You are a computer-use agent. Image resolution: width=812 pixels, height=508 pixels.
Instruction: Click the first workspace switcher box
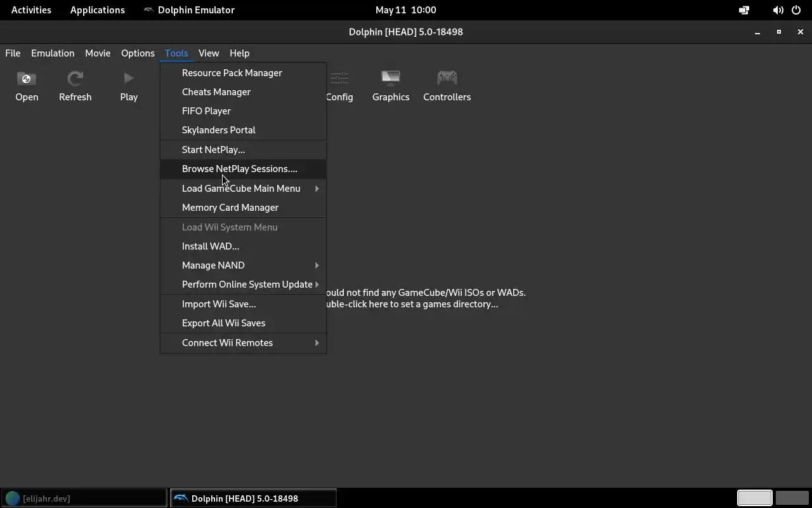[x=754, y=498]
